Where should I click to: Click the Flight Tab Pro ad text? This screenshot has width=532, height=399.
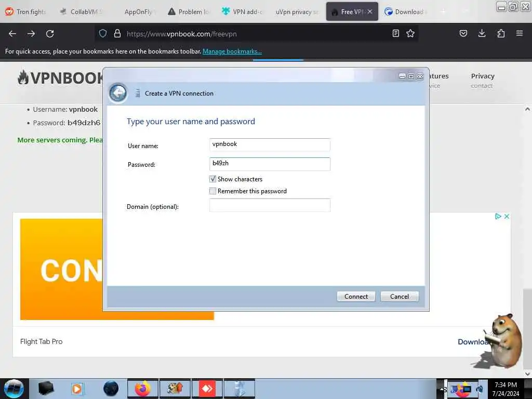click(42, 342)
